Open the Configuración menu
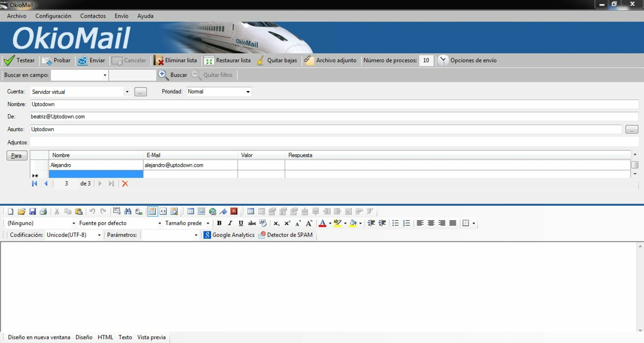The height and width of the screenshot is (343, 644). [x=53, y=16]
